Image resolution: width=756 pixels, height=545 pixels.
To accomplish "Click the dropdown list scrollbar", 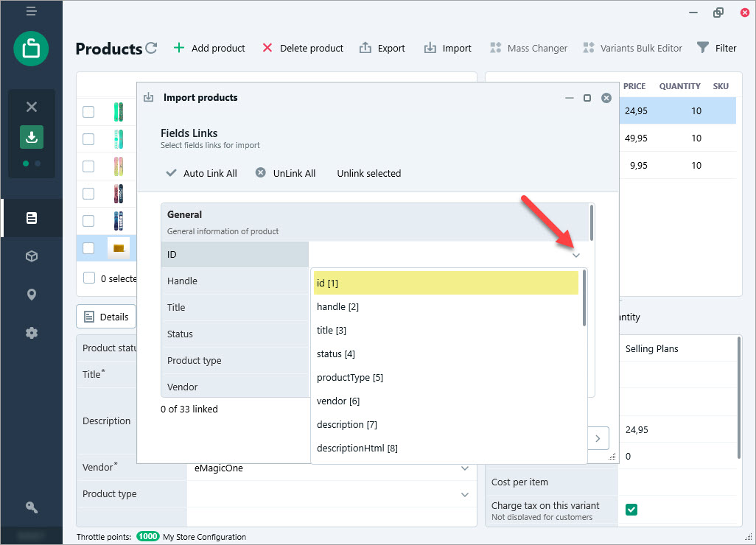I will pos(584,298).
